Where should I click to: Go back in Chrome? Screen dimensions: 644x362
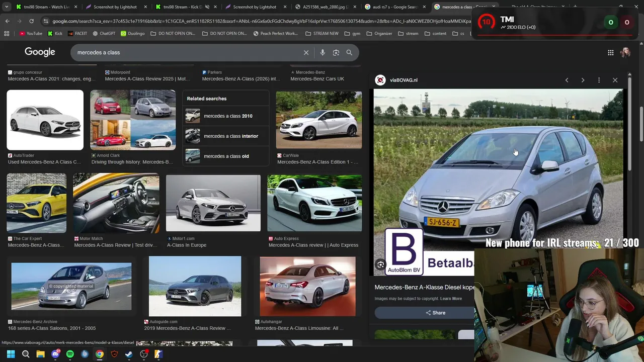tap(7, 21)
